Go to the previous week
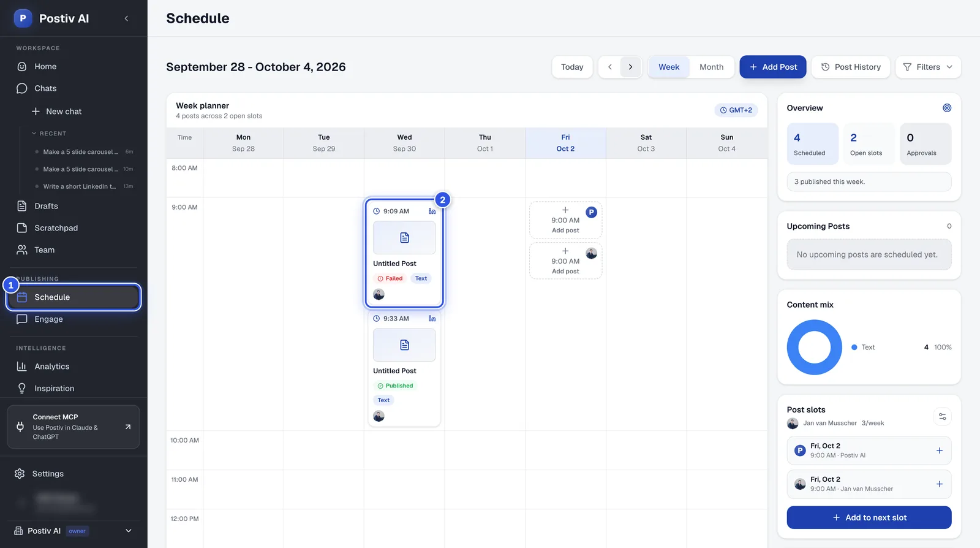 (x=610, y=67)
